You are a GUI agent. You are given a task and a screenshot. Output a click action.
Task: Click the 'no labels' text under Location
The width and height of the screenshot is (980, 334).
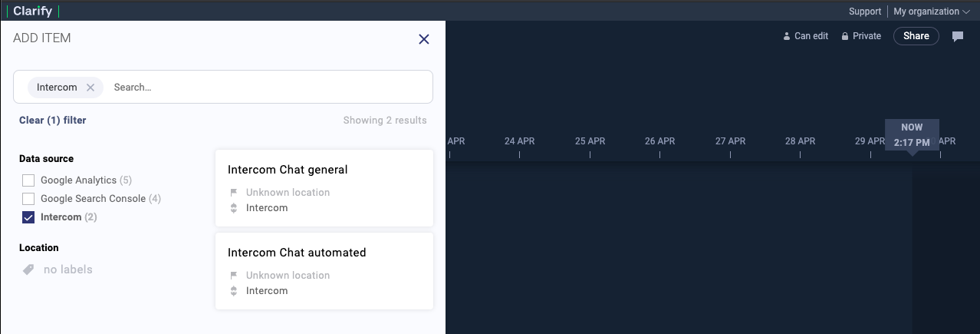(x=68, y=270)
